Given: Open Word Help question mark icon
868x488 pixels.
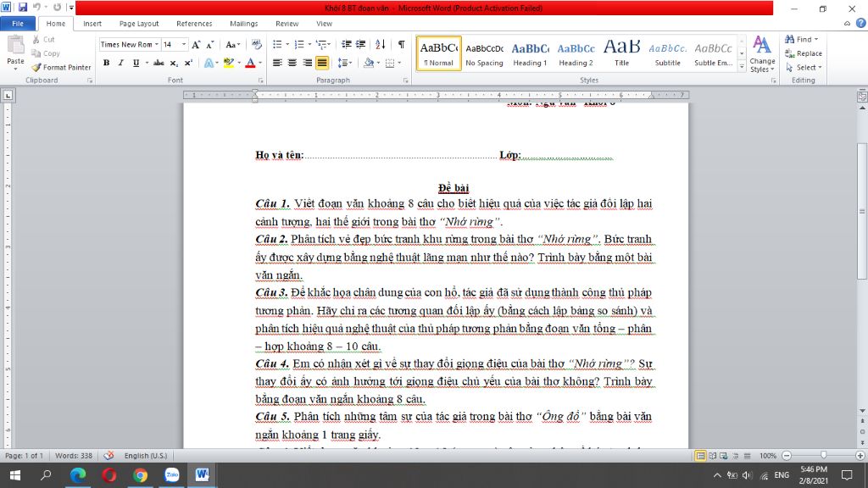Looking at the screenshot, I should [861, 23].
